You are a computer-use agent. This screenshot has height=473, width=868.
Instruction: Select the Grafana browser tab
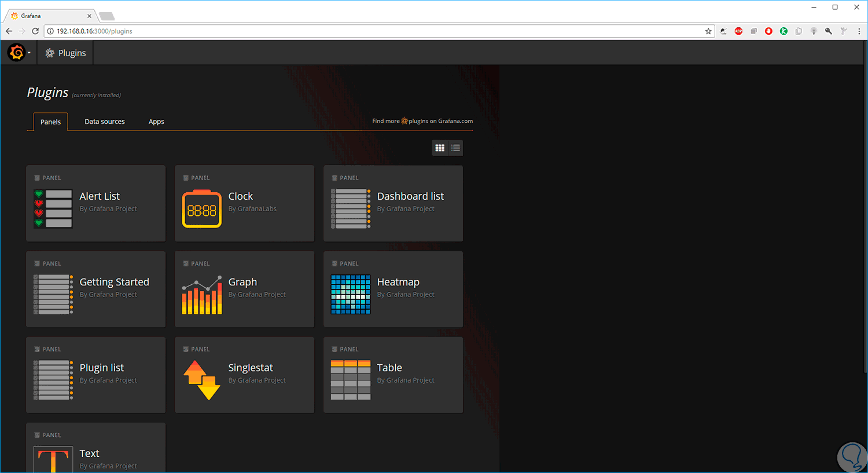coord(50,16)
